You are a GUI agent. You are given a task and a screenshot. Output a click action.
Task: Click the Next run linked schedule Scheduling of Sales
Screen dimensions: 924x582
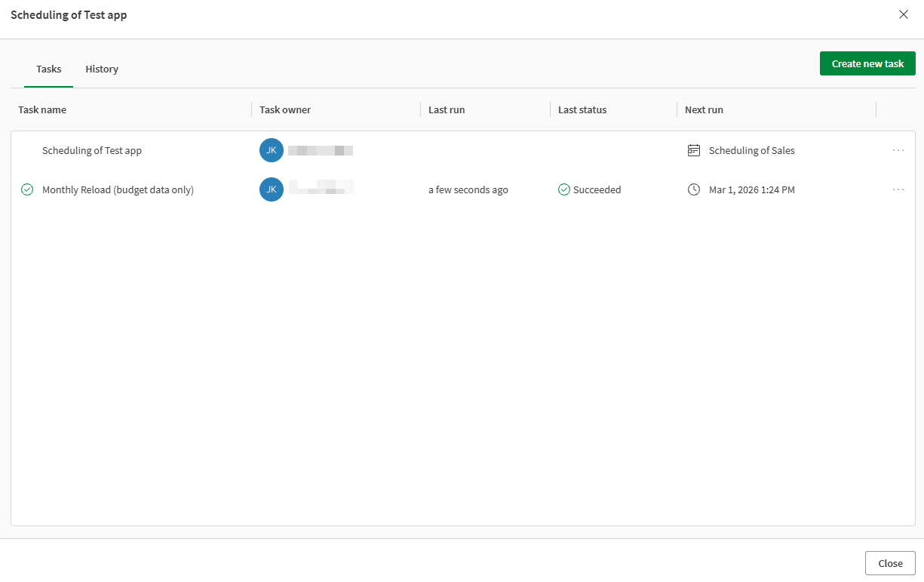(751, 150)
